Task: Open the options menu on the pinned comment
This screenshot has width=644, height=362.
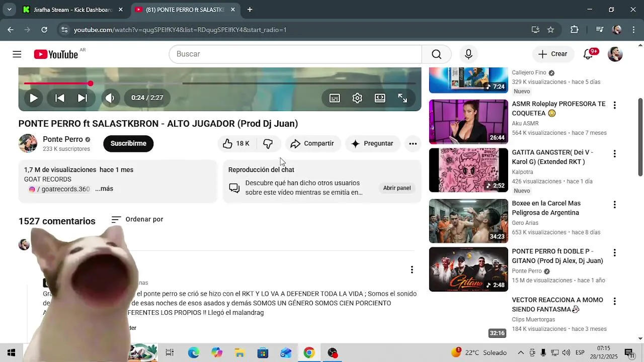Action: (x=412, y=270)
